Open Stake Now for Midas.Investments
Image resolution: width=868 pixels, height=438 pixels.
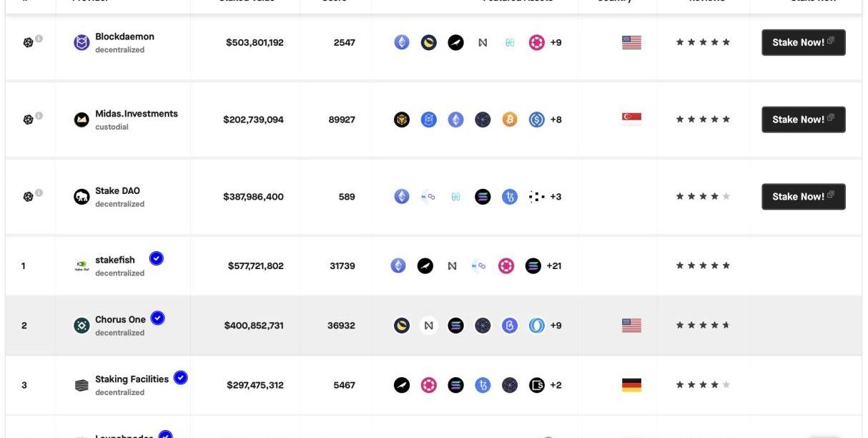coord(804,120)
